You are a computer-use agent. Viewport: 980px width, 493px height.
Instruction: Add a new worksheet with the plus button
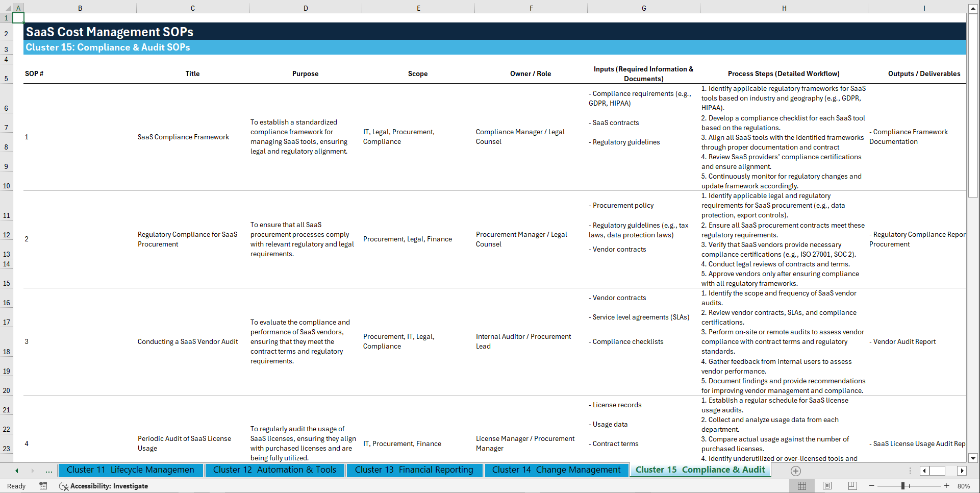[x=795, y=471]
